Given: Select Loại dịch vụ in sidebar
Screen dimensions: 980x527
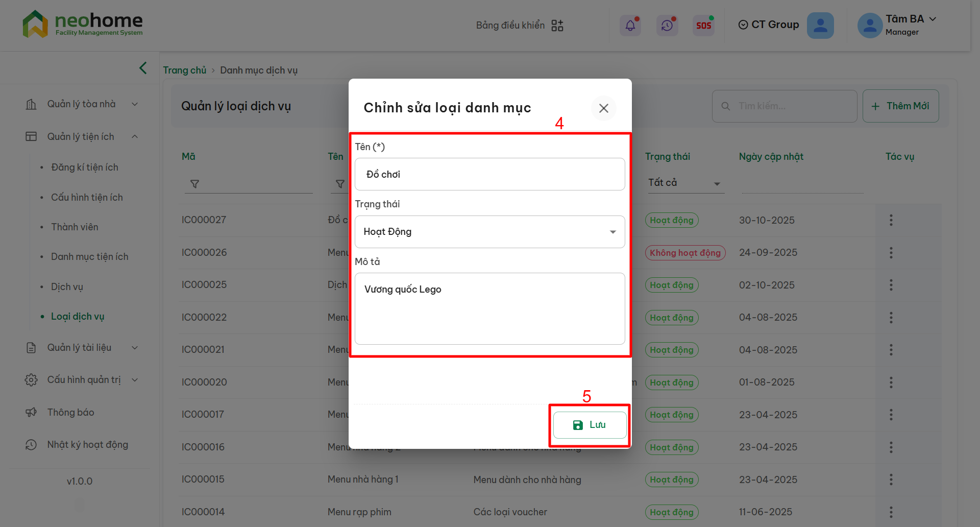Looking at the screenshot, I should (78, 317).
